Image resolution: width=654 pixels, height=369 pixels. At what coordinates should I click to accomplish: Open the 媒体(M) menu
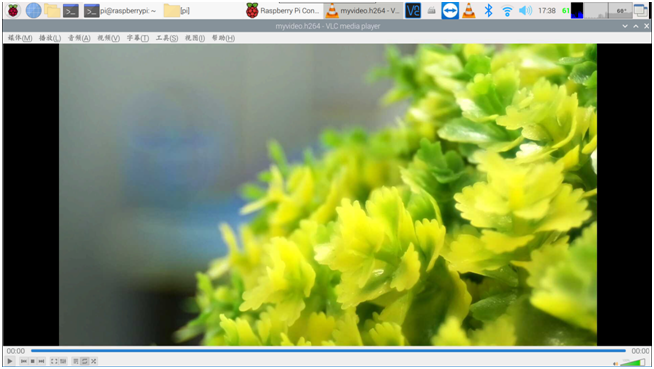(x=20, y=38)
